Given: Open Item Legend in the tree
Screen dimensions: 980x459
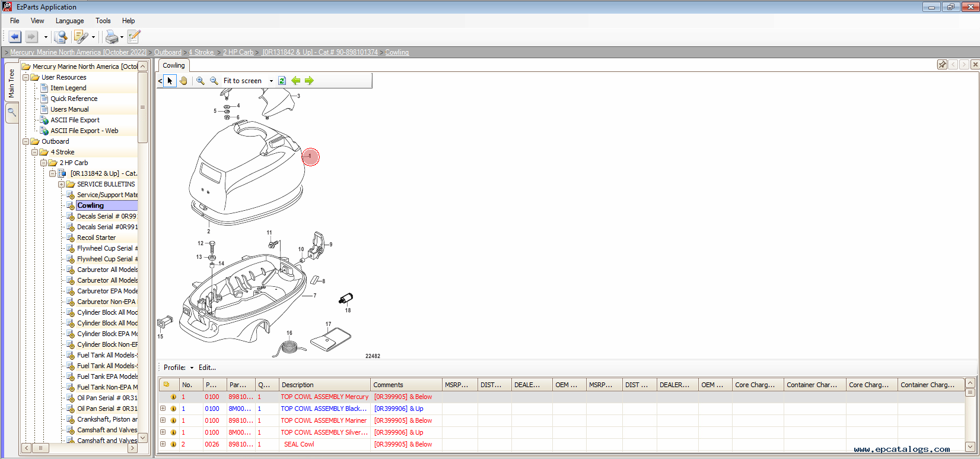Looking at the screenshot, I should pyautogui.click(x=68, y=88).
